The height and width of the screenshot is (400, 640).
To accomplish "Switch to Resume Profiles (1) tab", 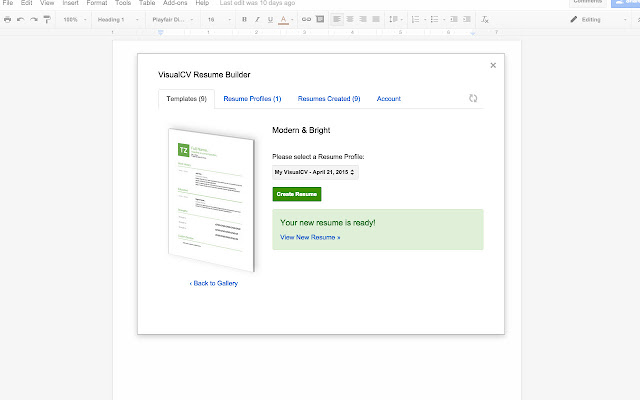I will 252,99.
